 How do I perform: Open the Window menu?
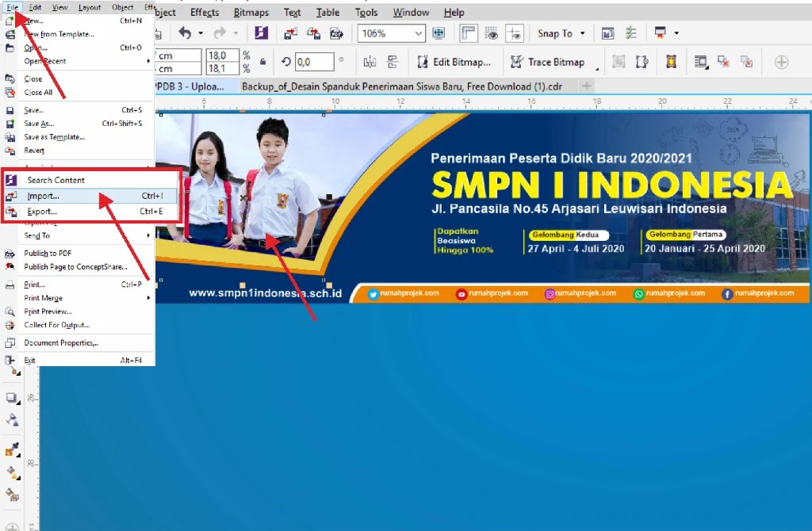[x=411, y=13]
